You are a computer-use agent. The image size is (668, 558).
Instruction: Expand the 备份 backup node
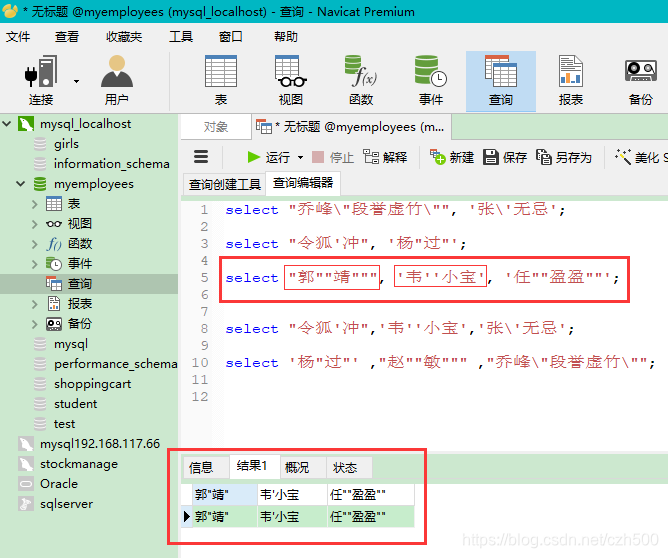click(35, 324)
